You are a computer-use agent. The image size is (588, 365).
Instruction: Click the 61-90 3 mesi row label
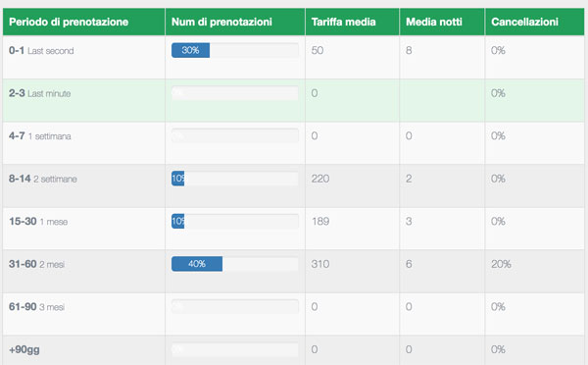tap(37, 307)
